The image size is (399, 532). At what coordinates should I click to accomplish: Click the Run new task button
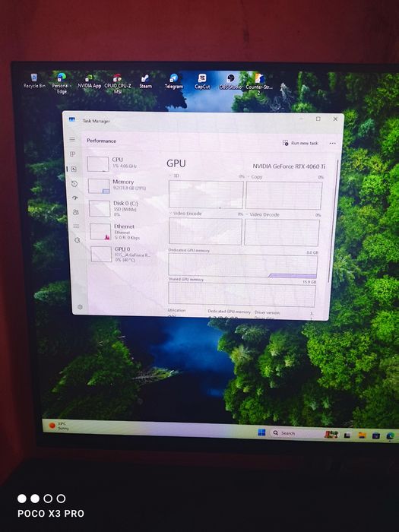point(300,143)
